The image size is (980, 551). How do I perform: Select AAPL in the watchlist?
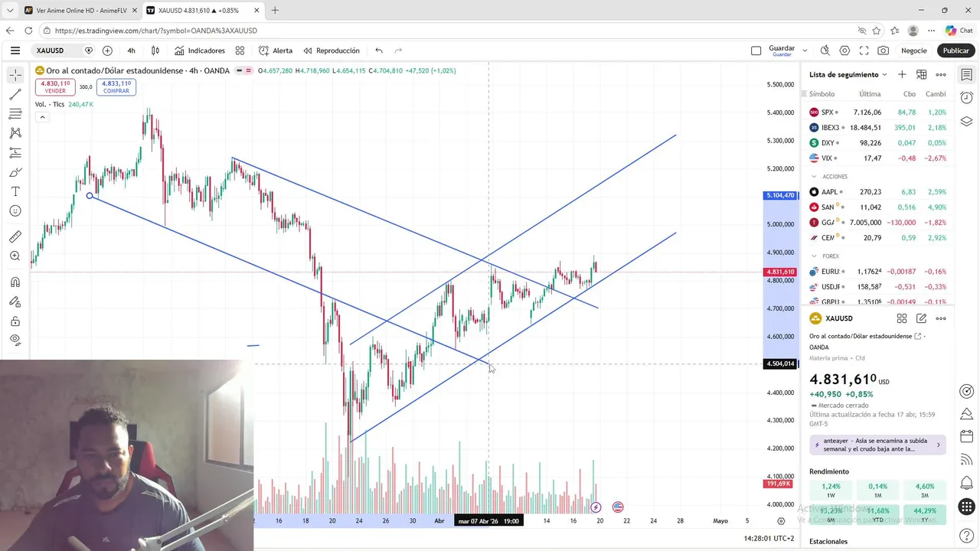tap(877, 192)
